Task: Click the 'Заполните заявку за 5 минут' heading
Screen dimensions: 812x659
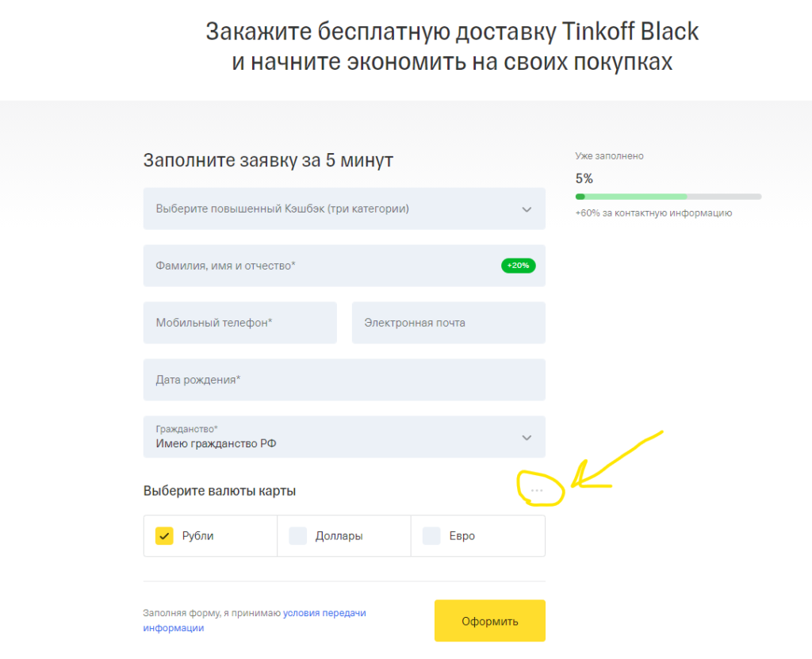Action: (268, 160)
